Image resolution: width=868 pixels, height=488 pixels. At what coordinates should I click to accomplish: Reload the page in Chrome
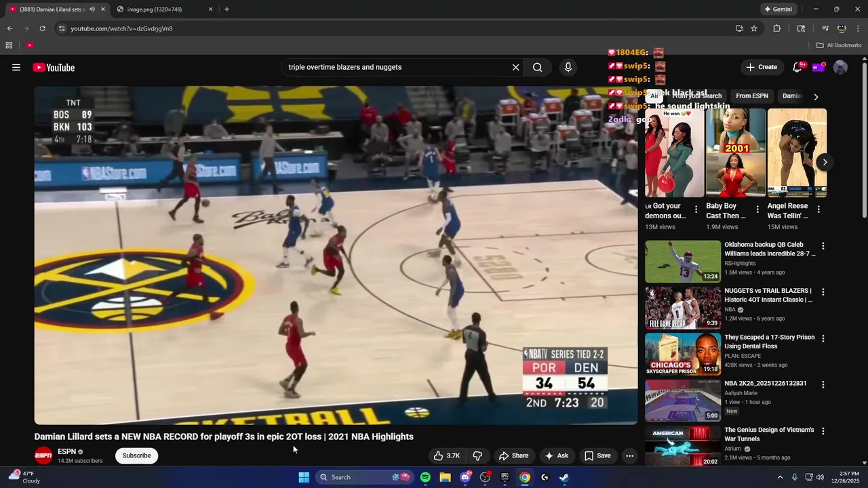(42, 28)
